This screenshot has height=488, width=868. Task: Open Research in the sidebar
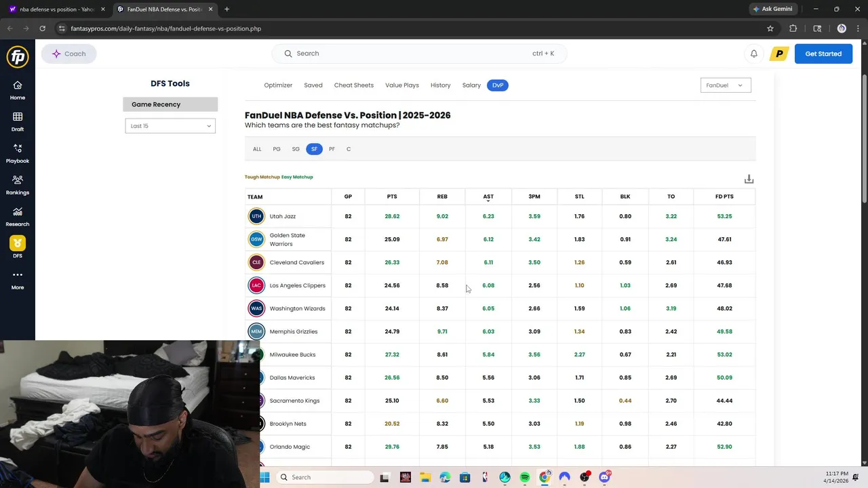18,217
